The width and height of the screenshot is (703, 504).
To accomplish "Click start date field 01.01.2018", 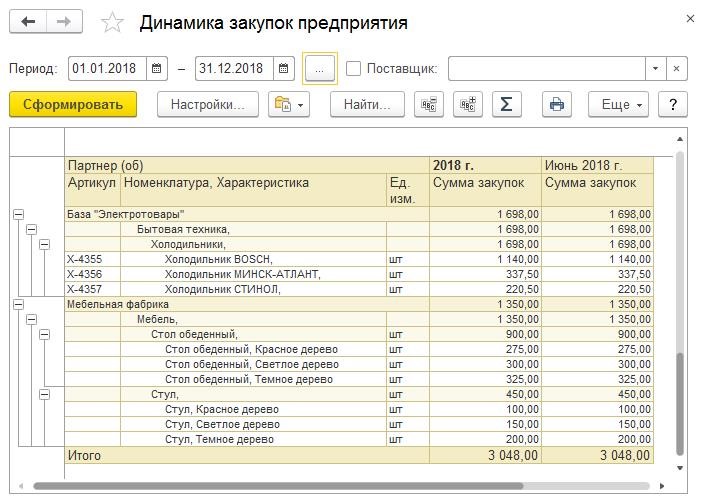I will (107, 69).
